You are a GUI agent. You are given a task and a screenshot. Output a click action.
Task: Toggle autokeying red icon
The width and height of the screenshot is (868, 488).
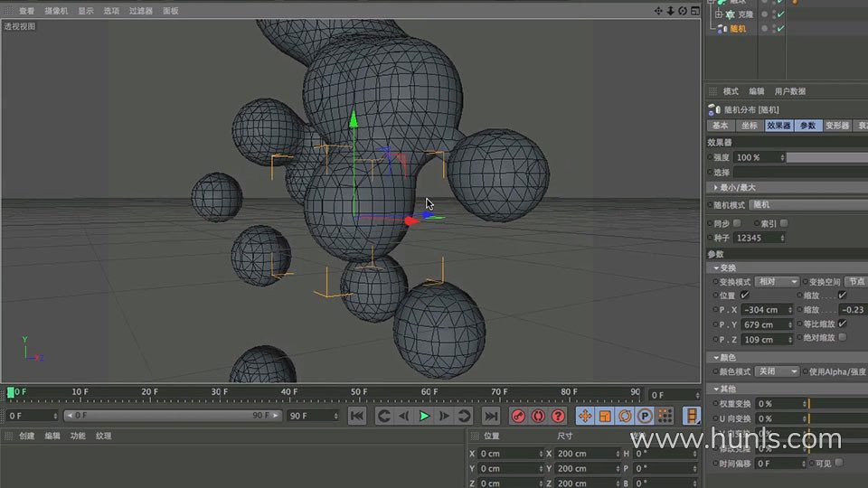click(538, 416)
